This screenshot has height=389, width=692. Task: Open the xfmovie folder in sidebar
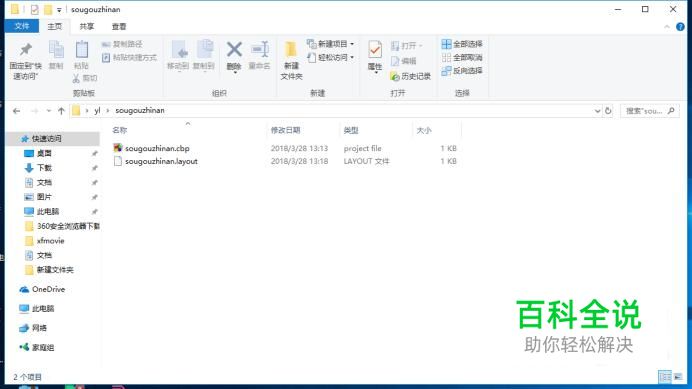(x=50, y=241)
